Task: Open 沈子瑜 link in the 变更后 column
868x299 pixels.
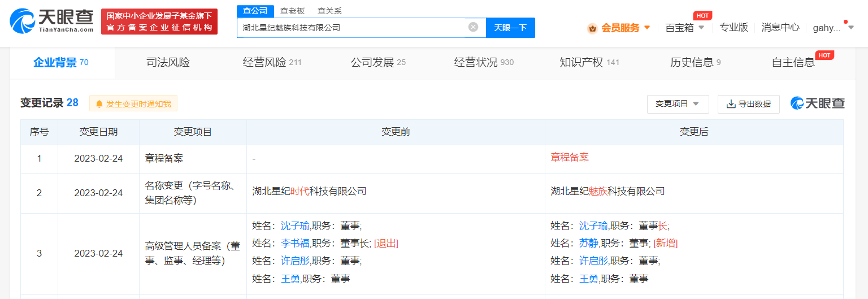Action: 593,226
